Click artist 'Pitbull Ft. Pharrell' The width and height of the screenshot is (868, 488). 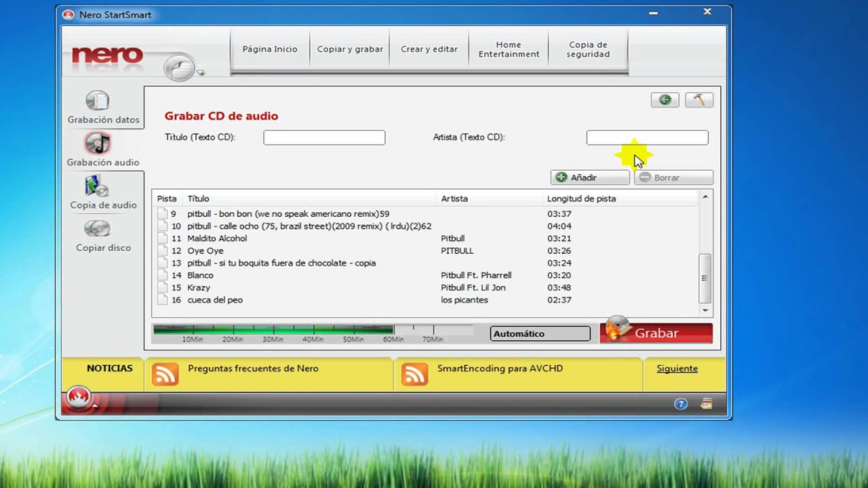click(476, 275)
